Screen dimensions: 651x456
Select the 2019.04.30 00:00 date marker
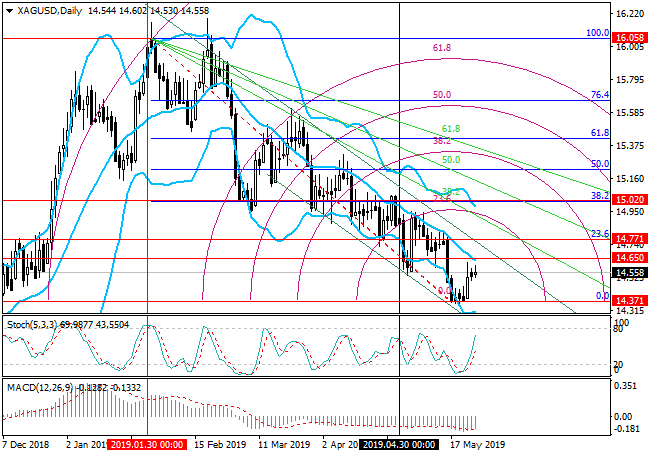click(x=399, y=442)
